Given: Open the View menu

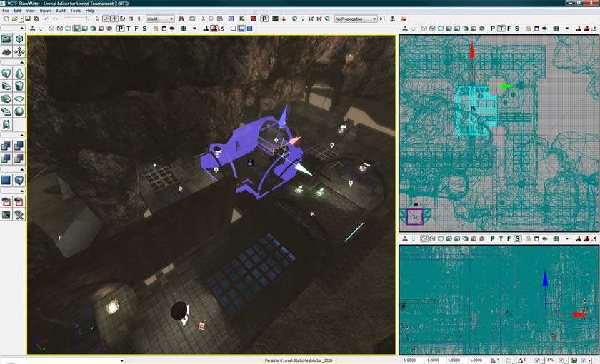Looking at the screenshot, I should point(30,11).
